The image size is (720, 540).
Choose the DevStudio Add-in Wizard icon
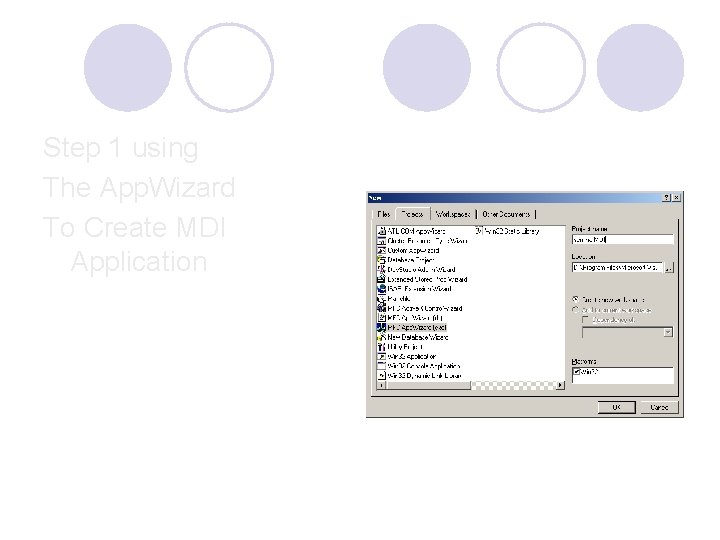(381, 270)
